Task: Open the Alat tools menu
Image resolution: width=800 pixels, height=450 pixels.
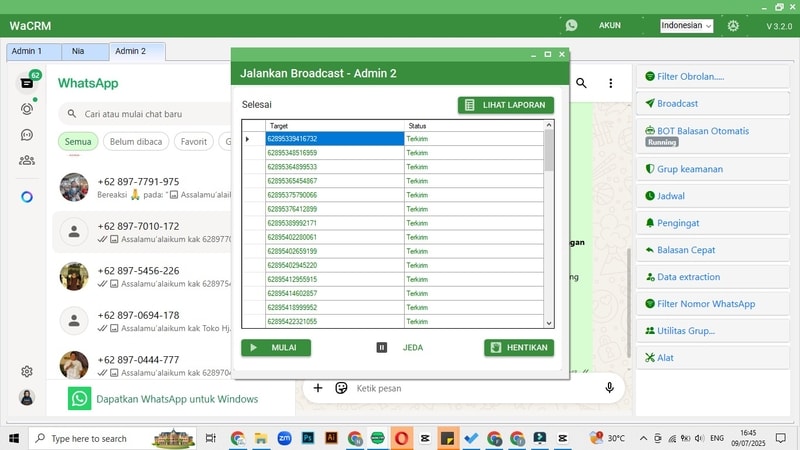Action: tap(713, 358)
